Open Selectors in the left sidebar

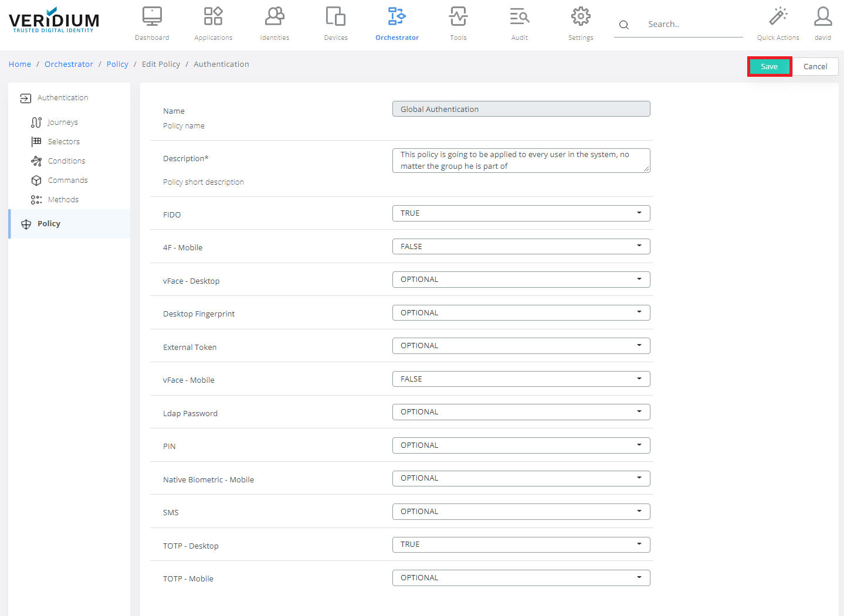coord(63,142)
